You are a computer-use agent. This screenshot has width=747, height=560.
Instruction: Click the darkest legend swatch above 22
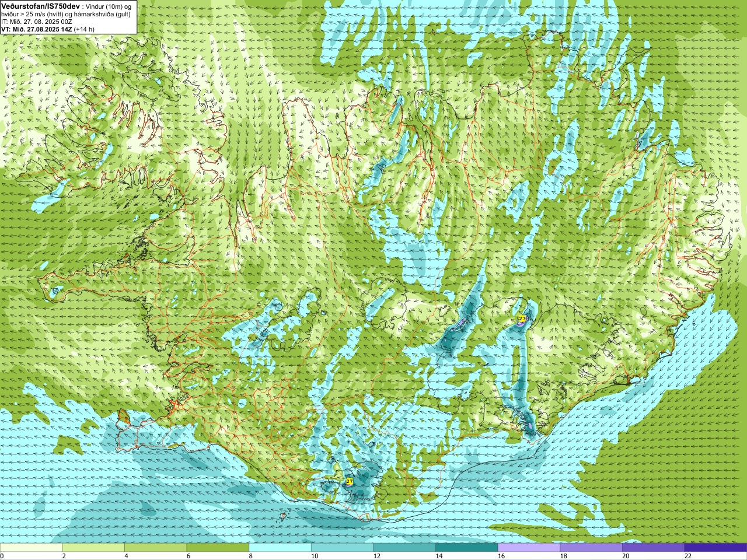(715, 548)
